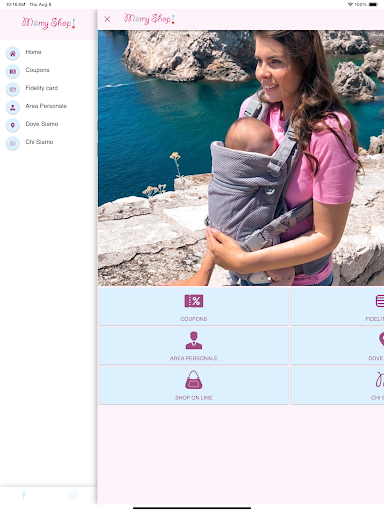Screen dimensions: 384x512
Task: Tap the Area Personale icon in the sidebar
Action: [13, 107]
